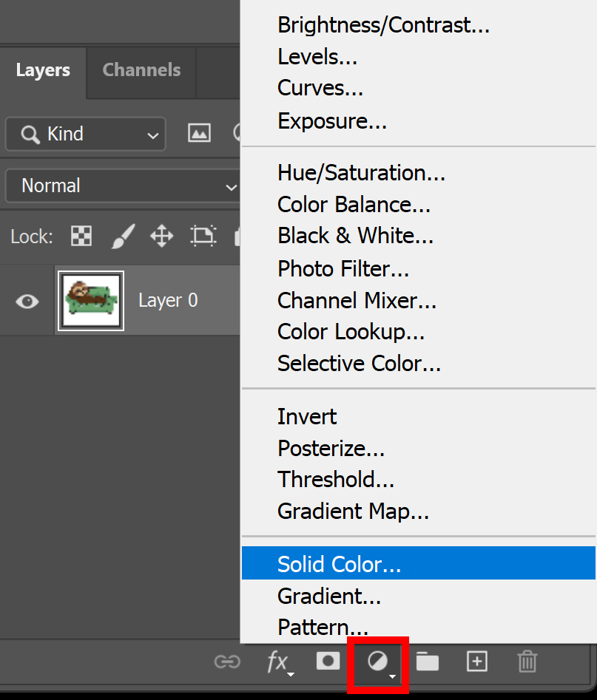
Task: Click the create new layer icon
Action: click(476, 661)
